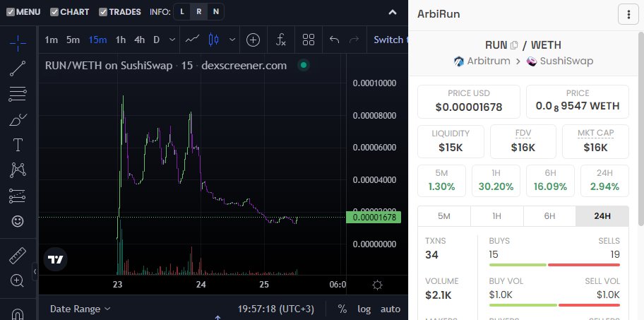Toggle log scale on the chart

coord(364,309)
